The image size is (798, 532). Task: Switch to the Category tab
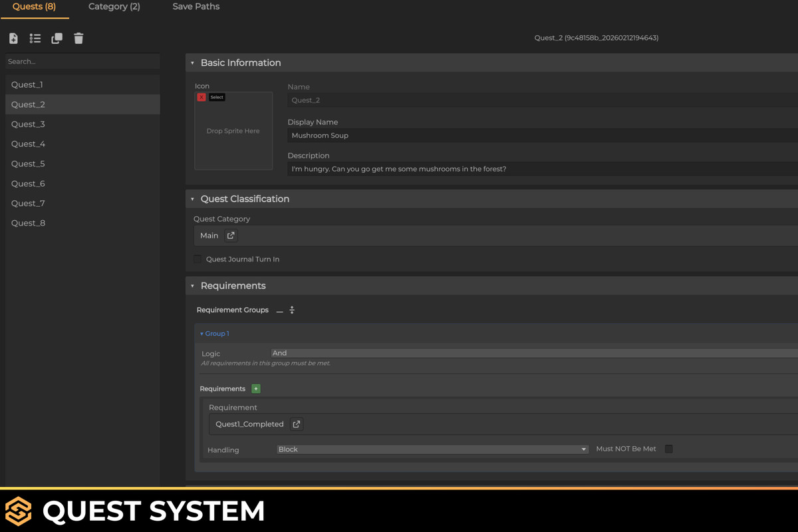[x=114, y=7]
